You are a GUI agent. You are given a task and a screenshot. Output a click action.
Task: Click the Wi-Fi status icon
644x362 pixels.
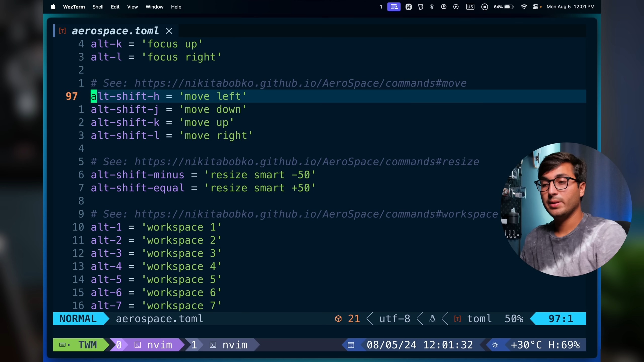[x=524, y=7]
